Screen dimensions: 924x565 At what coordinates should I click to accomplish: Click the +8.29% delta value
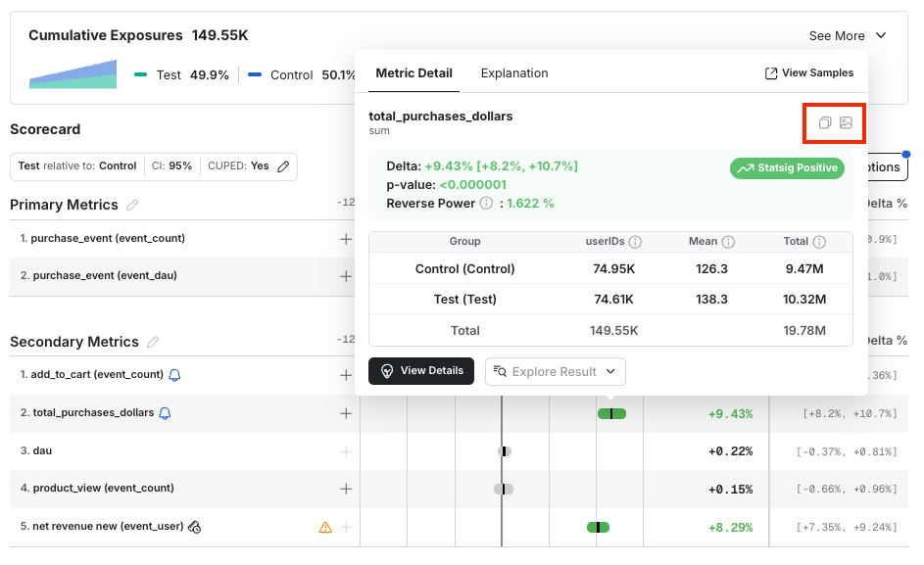(731, 528)
